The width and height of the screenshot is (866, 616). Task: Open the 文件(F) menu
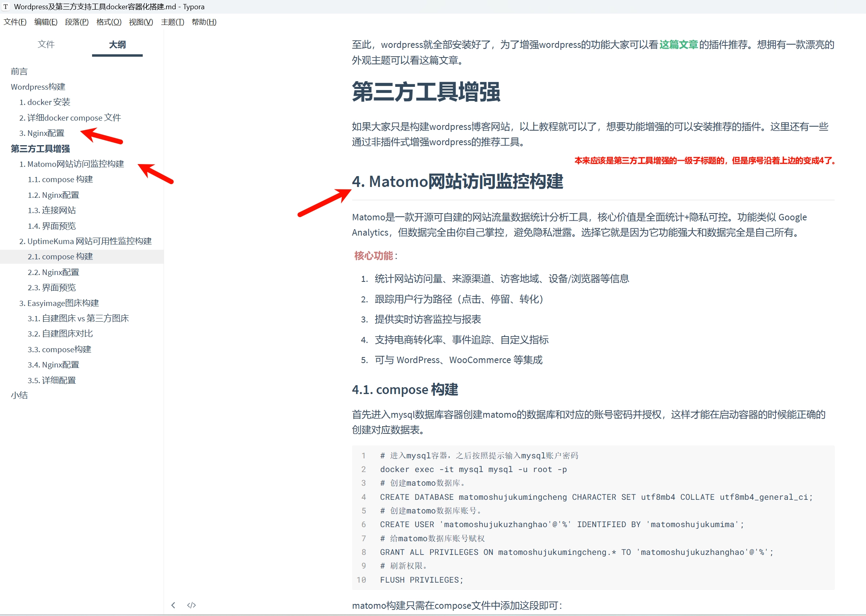click(15, 22)
